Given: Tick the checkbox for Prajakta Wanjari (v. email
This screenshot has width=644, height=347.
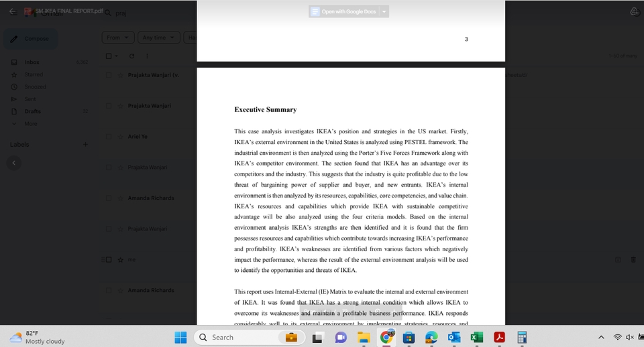Looking at the screenshot, I should [x=109, y=75].
